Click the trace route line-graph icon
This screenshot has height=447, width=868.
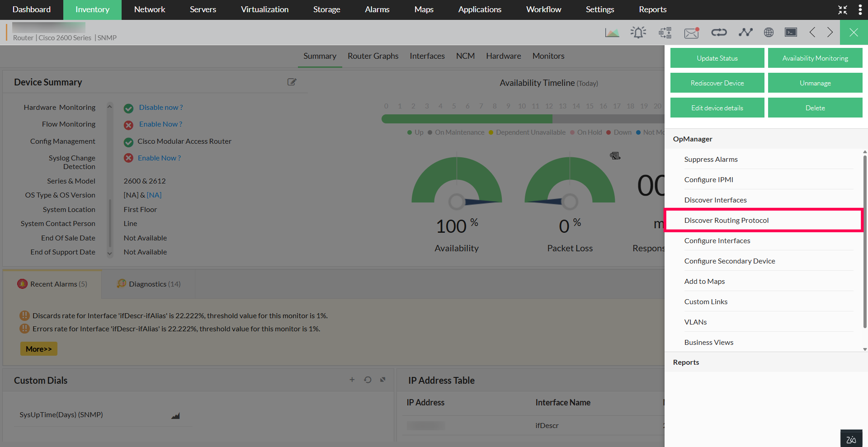745,33
